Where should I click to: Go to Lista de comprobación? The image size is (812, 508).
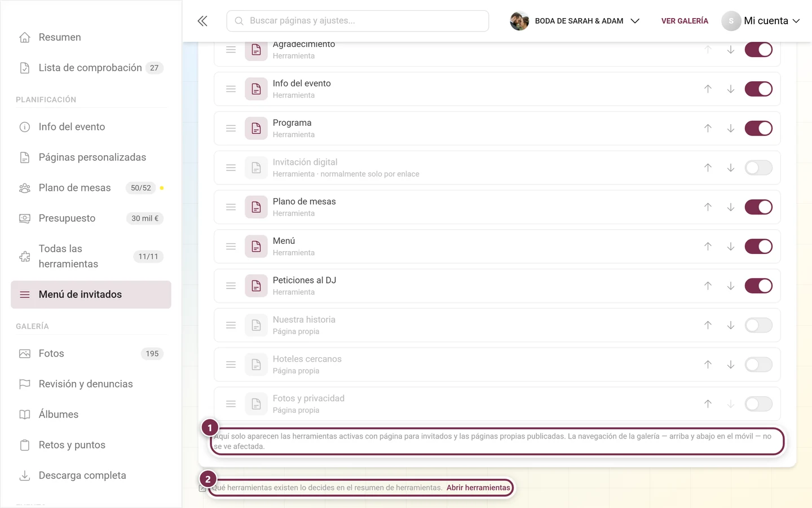91,68
